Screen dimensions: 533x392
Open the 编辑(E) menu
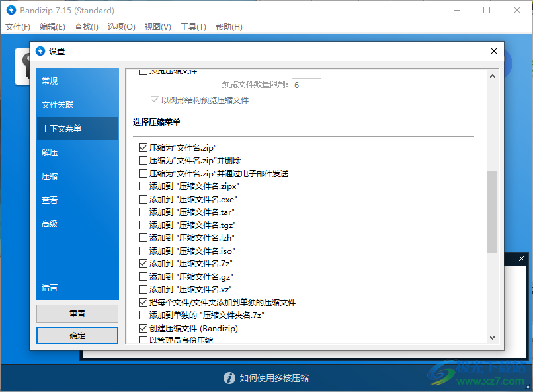coord(52,27)
